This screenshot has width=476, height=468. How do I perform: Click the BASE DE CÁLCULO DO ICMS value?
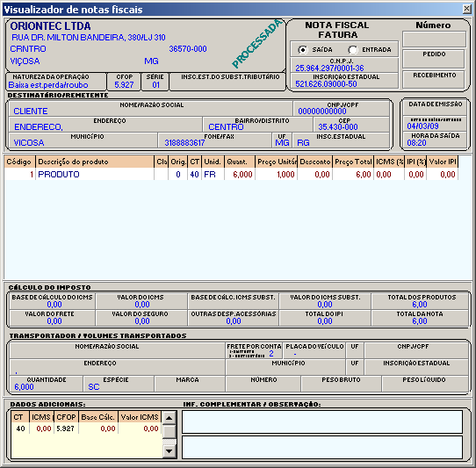[x=54, y=304]
